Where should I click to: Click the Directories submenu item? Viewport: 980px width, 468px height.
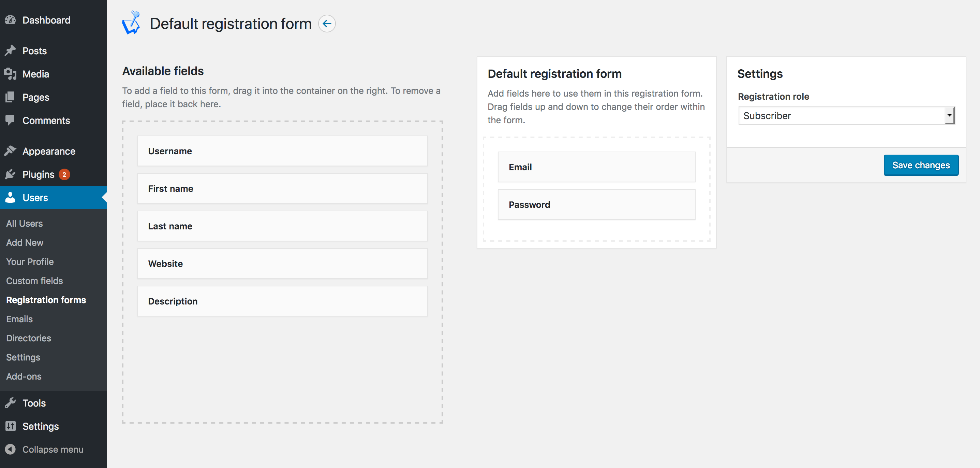(x=28, y=338)
